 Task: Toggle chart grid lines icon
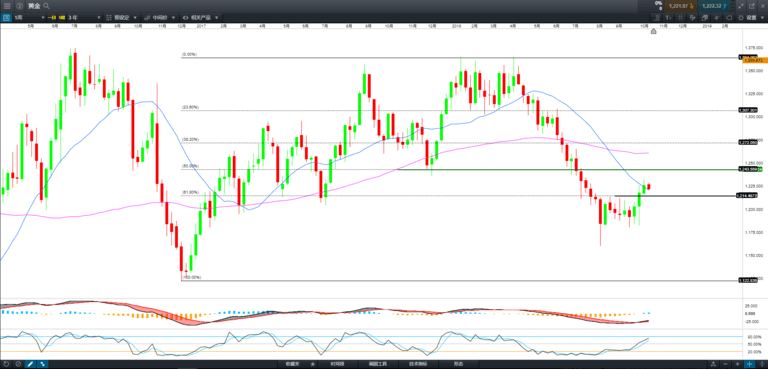point(681,18)
